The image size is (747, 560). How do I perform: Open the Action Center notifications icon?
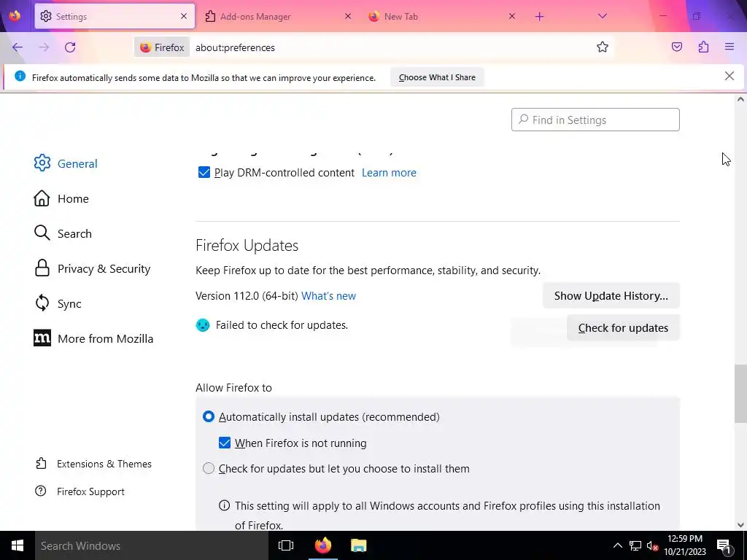(x=723, y=545)
